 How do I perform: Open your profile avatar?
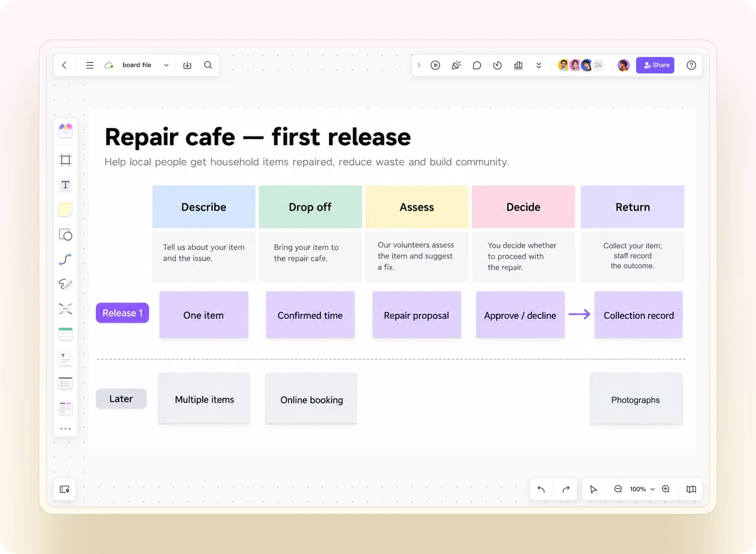point(624,65)
